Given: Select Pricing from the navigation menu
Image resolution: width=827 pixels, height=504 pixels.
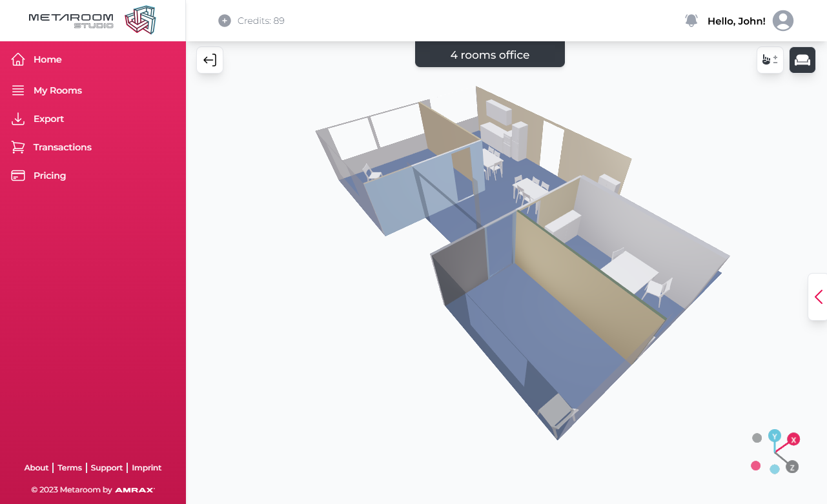Looking at the screenshot, I should pyautogui.click(x=50, y=175).
